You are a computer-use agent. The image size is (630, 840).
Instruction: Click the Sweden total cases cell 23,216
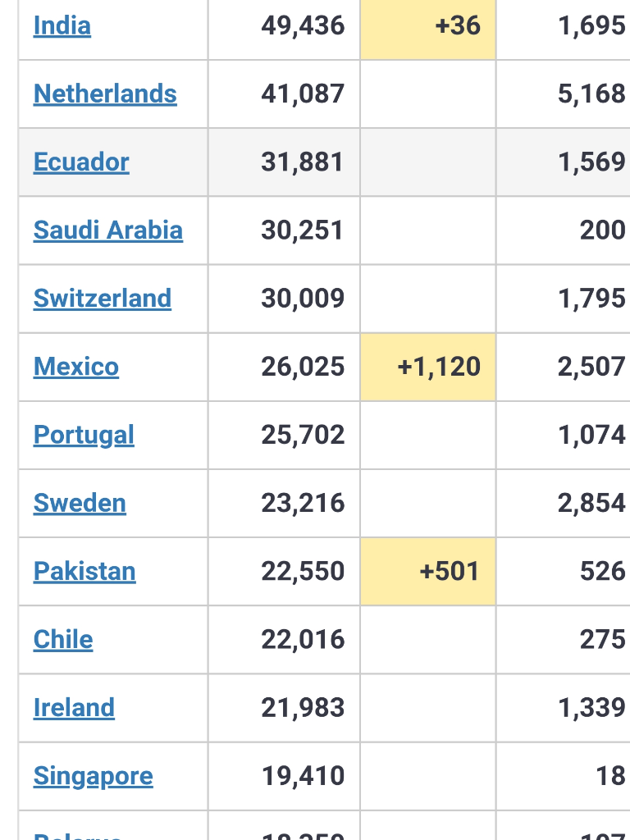click(x=284, y=503)
